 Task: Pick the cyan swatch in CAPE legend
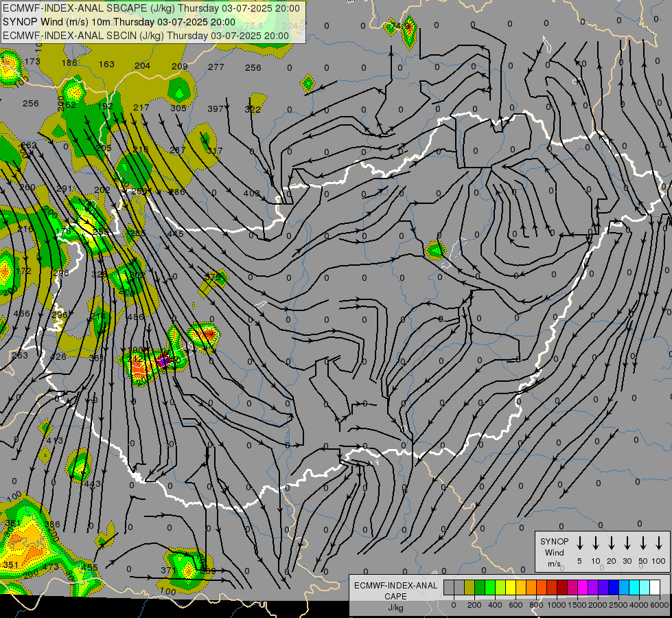634,588
